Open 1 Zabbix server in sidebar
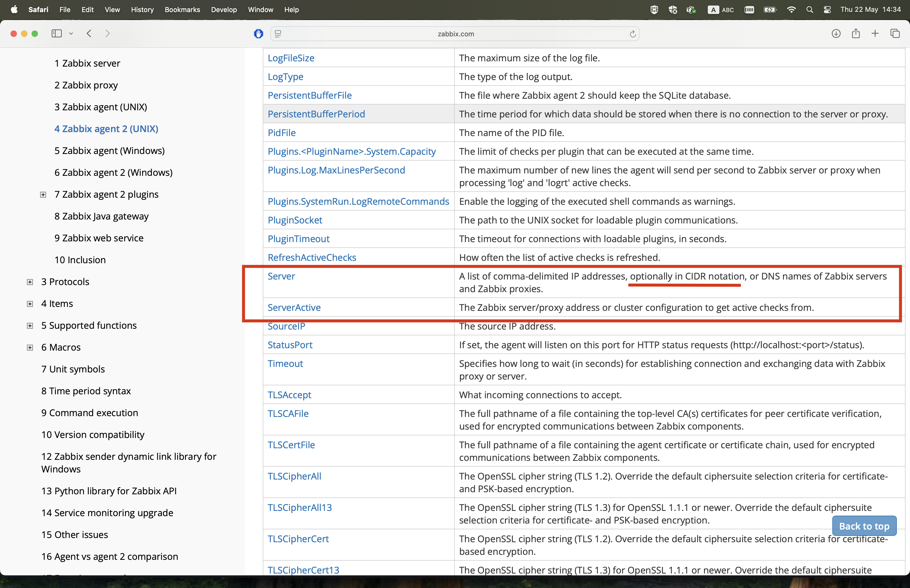This screenshot has height=588, width=910. 87,63
